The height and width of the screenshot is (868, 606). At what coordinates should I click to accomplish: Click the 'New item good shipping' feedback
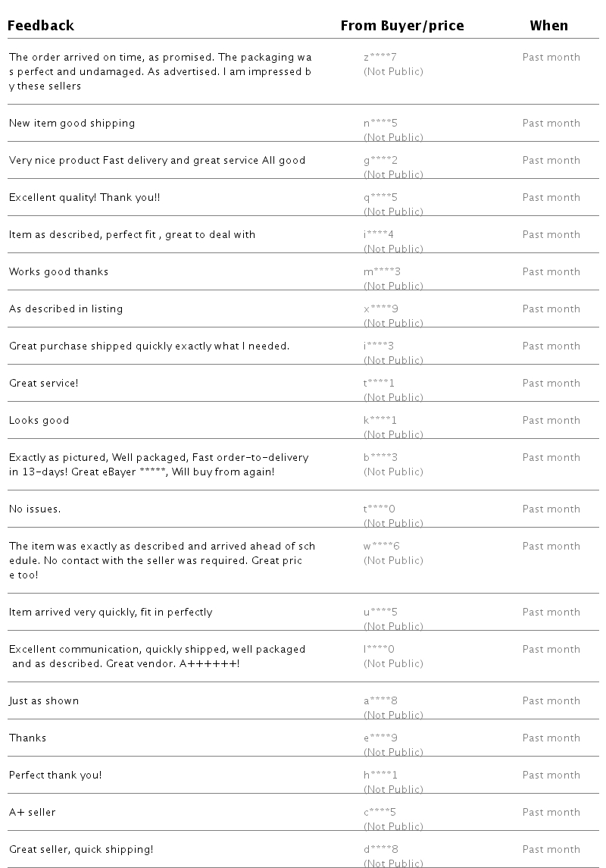(72, 124)
